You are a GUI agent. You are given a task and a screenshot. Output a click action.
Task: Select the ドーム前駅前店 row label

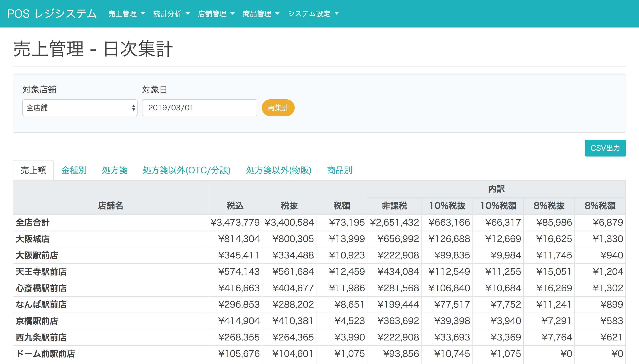pos(45,354)
